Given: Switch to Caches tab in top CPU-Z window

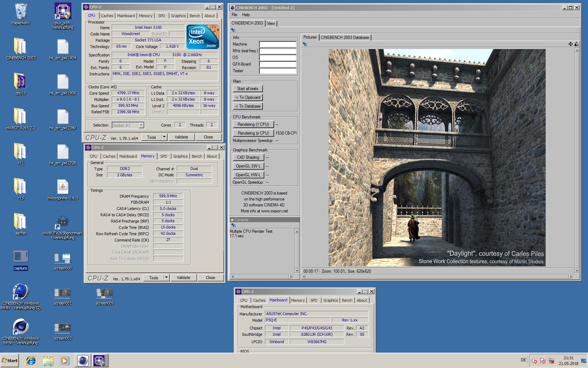Looking at the screenshot, I should tap(107, 16).
